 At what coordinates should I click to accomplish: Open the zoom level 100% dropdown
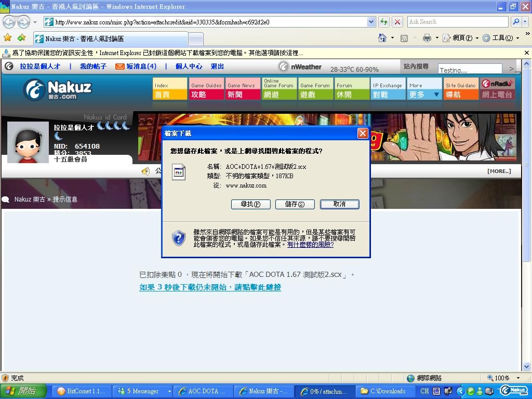518,378
